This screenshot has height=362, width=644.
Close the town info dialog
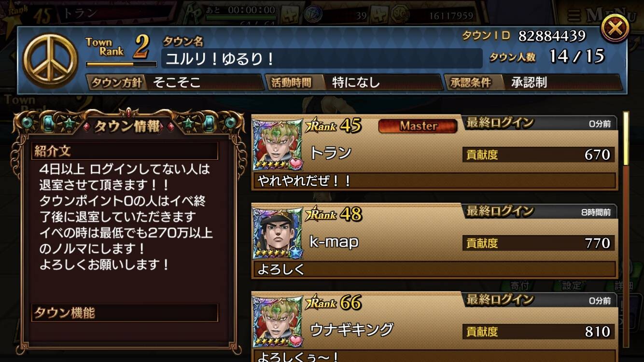coord(615,28)
